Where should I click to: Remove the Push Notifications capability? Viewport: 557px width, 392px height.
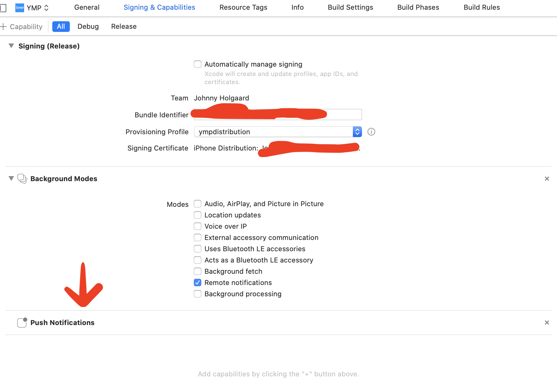pyautogui.click(x=547, y=322)
